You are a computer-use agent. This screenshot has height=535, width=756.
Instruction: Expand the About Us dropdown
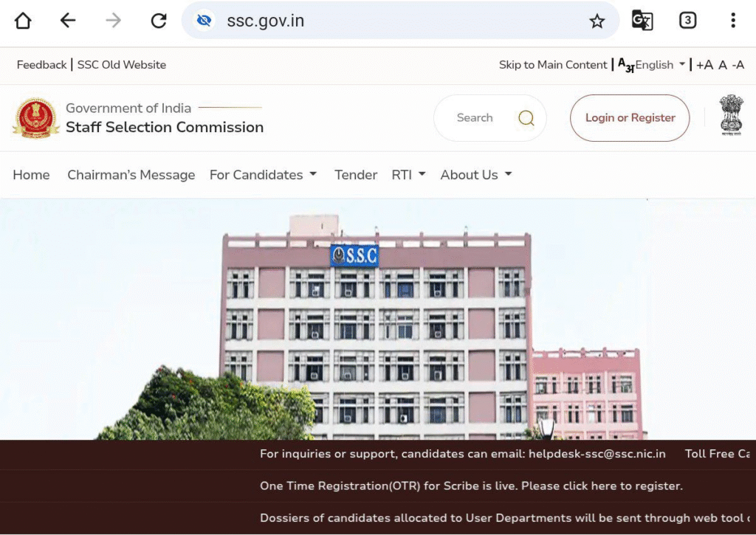point(476,174)
